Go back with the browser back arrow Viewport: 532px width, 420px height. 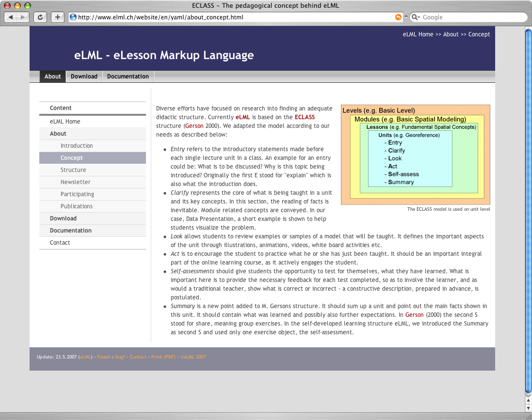pos(10,17)
